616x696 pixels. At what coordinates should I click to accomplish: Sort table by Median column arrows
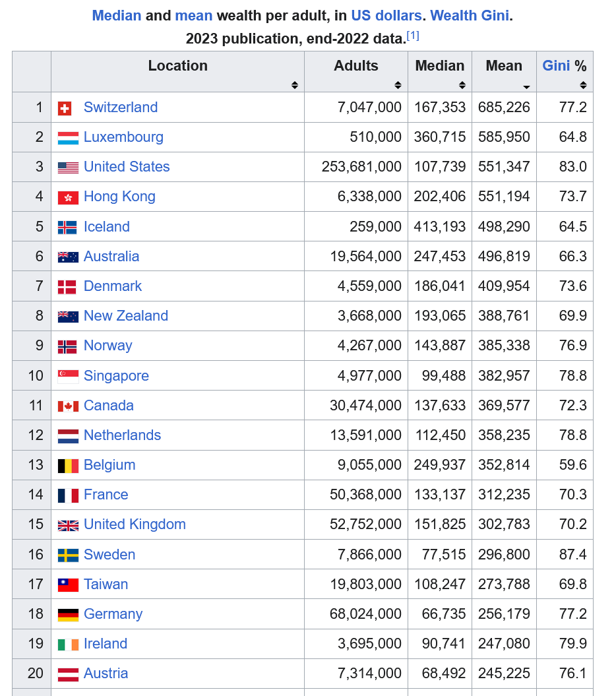pyautogui.click(x=462, y=85)
